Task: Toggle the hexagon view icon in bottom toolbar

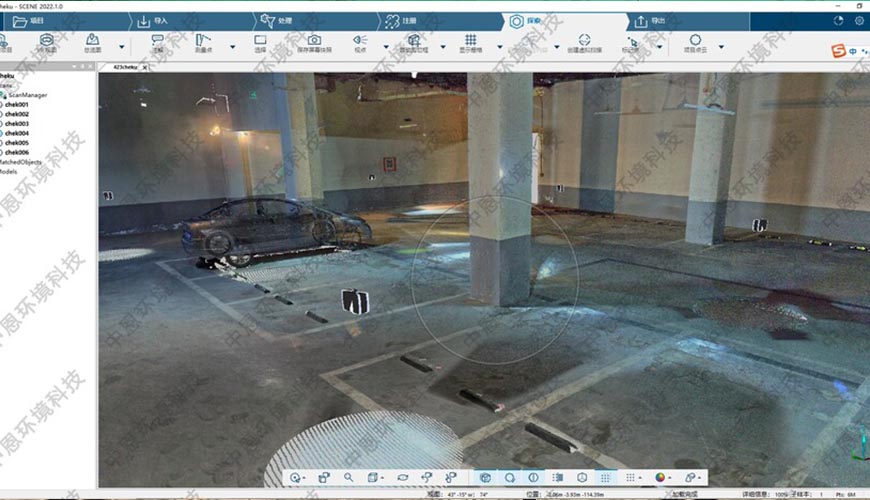Action: 582,477
